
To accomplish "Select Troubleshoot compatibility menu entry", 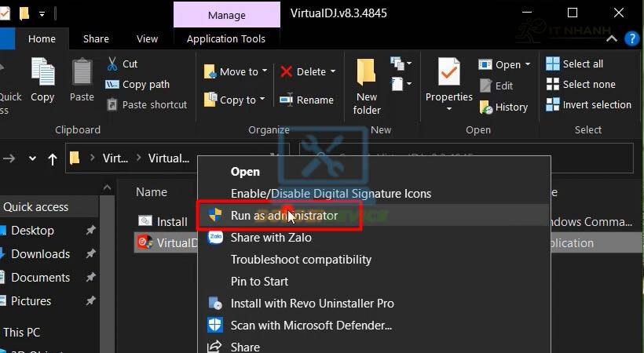I will [301, 260].
